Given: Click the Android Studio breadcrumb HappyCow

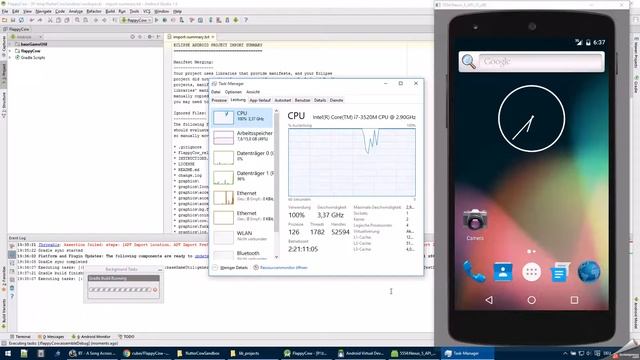Looking at the screenshot, I should point(16,29).
